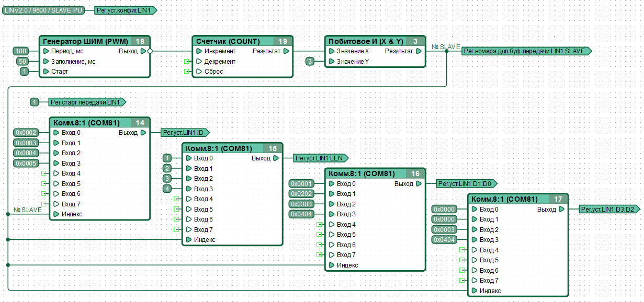Click the constant 50 on Заполнение input
This screenshot has width=644, height=302.
[x=23, y=61]
